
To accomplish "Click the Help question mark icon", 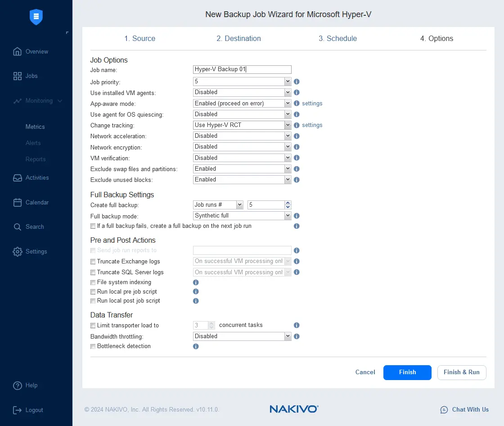I will [18, 385].
